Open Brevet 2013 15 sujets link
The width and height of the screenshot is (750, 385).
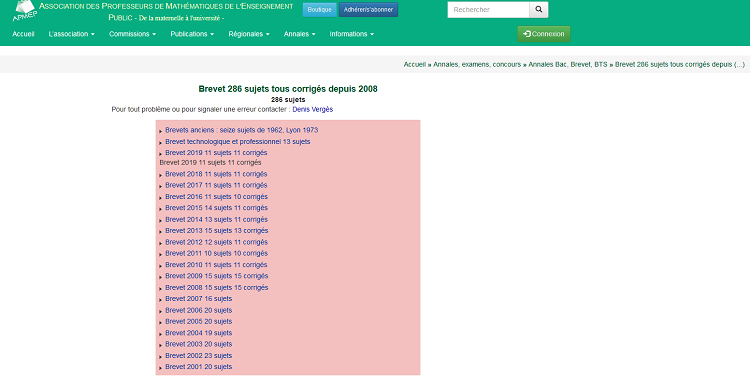point(217,231)
